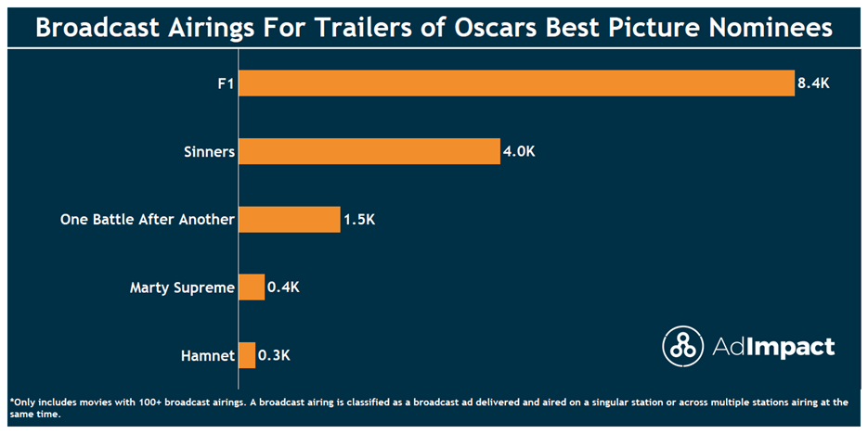Click the Marty Supreme bar
Screen dimensions: 868x434
tap(252, 287)
